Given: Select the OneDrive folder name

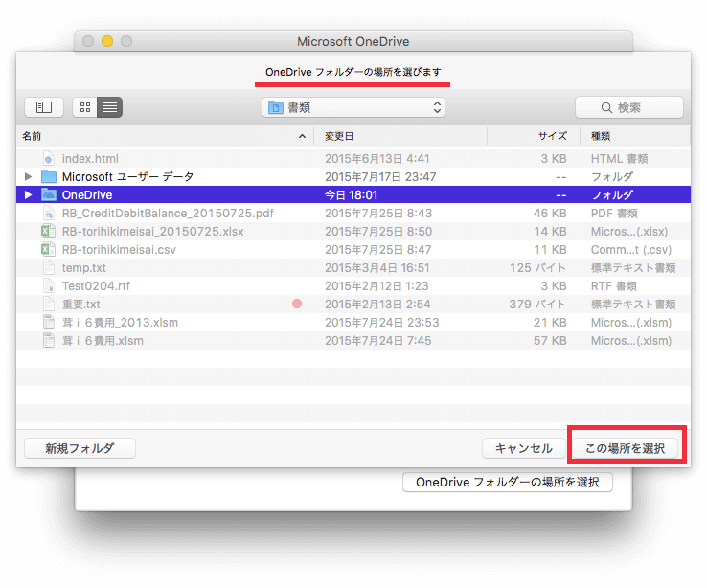Looking at the screenshot, I should tap(87, 194).
